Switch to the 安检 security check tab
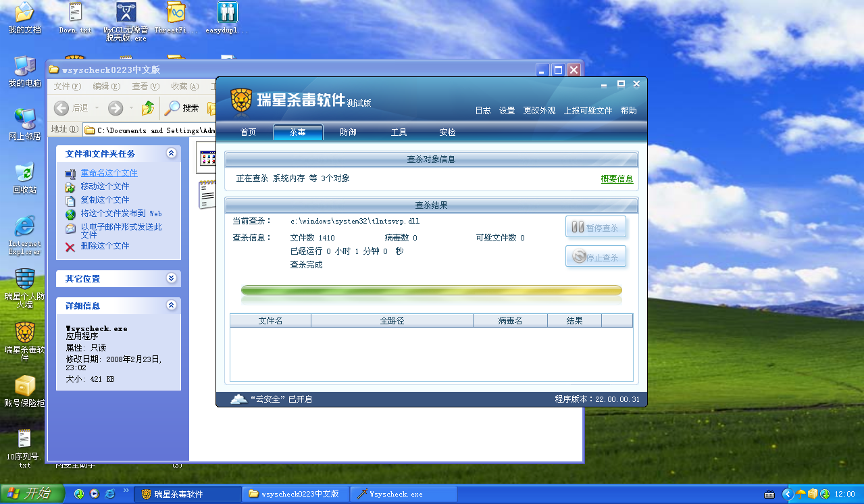864x504 pixels. click(x=447, y=132)
